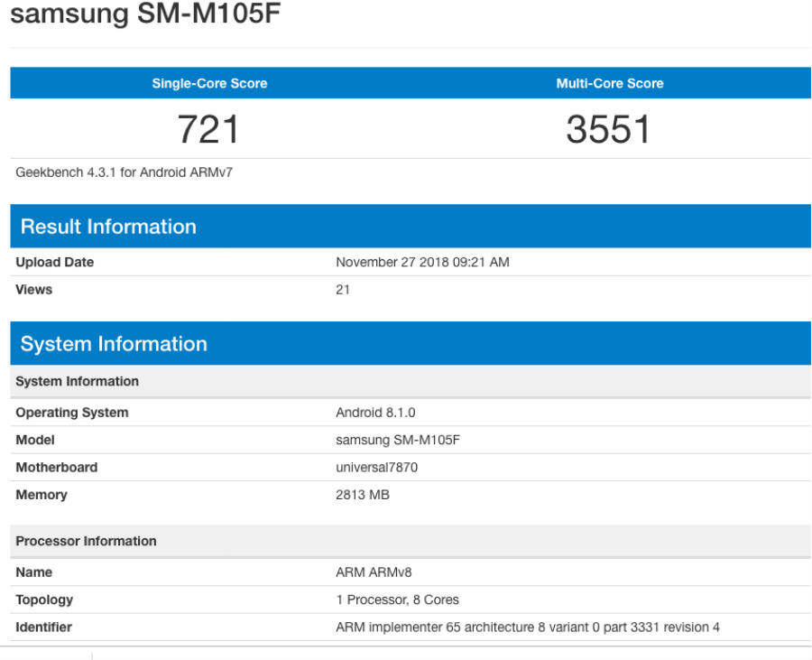The height and width of the screenshot is (660, 812).
Task: Click the single-core score value 721
Action: point(209,129)
